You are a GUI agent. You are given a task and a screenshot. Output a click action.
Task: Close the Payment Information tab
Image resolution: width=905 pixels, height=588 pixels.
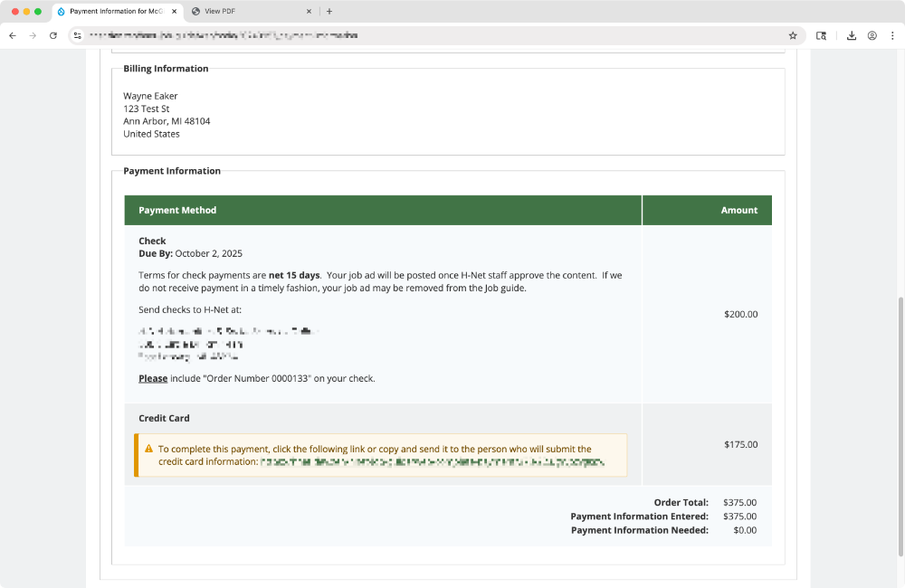tap(175, 12)
